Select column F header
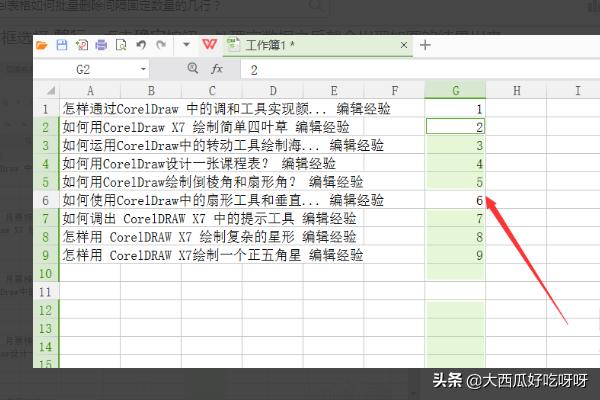The image size is (600, 400). pos(395,90)
